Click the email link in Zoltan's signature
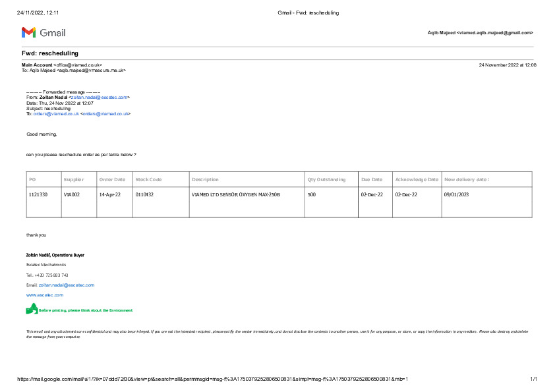Viewport: 555px width, 392px height. pos(67,285)
